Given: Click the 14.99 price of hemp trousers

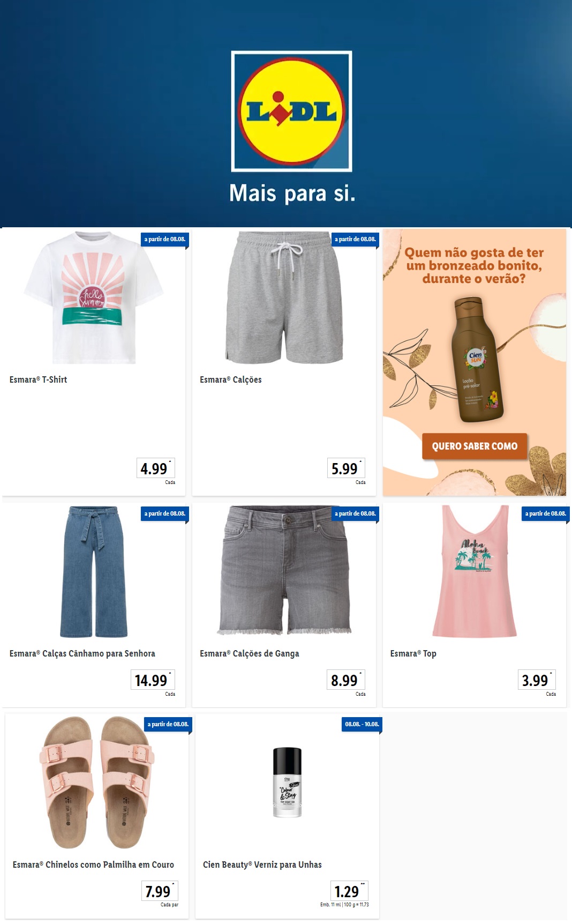Looking at the screenshot, I should point(153,680).
